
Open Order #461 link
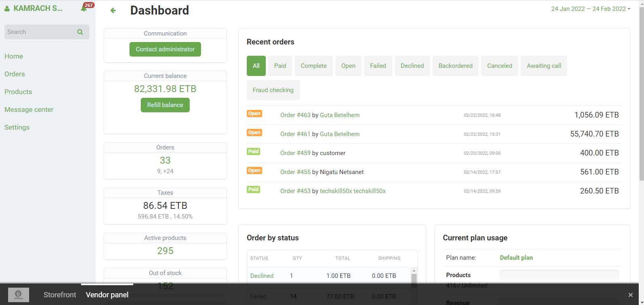(x=295, y=134)
